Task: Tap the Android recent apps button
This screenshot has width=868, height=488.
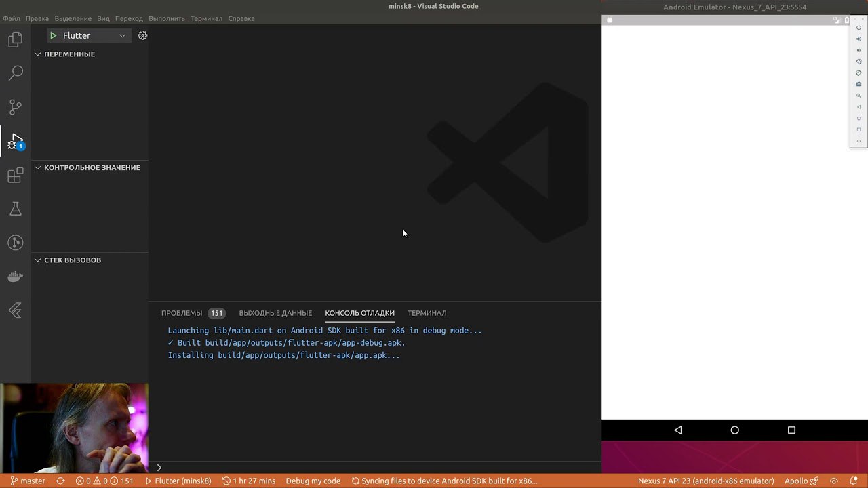Action: point(791,430)
